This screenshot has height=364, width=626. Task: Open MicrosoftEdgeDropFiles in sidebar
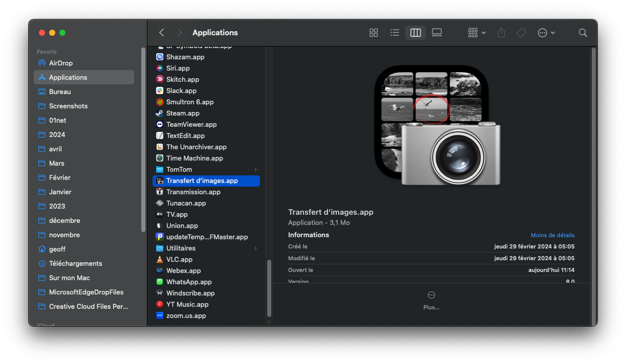click(x=84, y=292)
